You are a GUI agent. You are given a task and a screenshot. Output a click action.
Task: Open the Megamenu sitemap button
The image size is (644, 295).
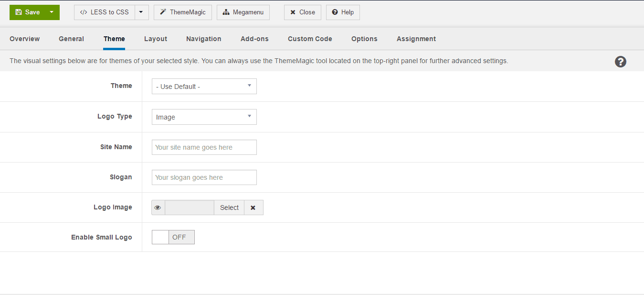[x=243, y=12]
